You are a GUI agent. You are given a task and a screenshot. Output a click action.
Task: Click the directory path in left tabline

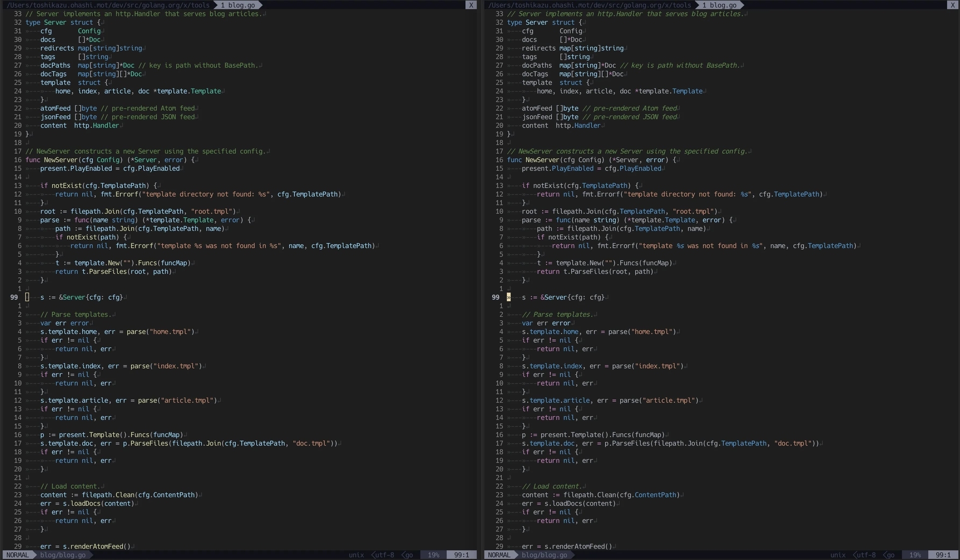click(107, 5)
